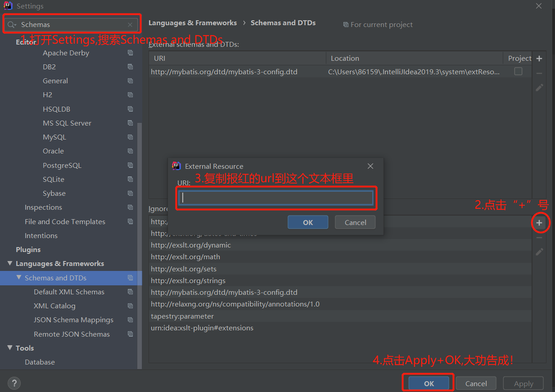Screen dimensions: 555x392
Task: Open Database under Tools
Action: click(x=40, y=362)
